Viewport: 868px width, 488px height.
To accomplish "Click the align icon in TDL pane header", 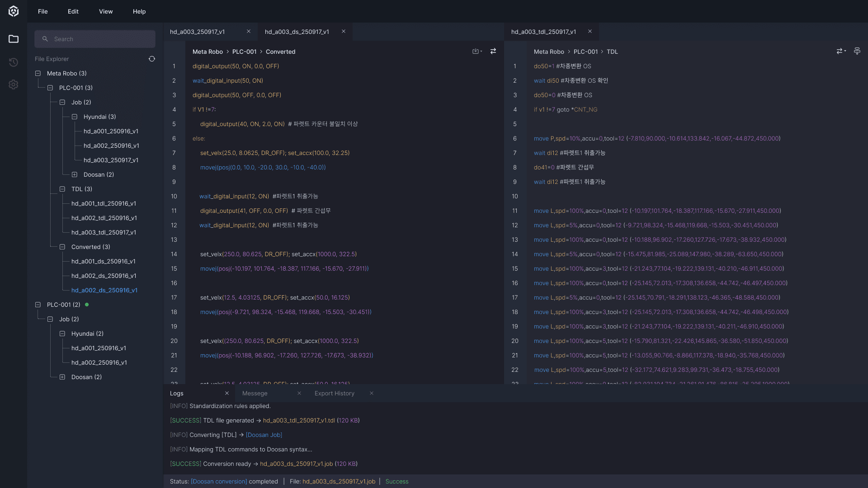I will [857, 51].
